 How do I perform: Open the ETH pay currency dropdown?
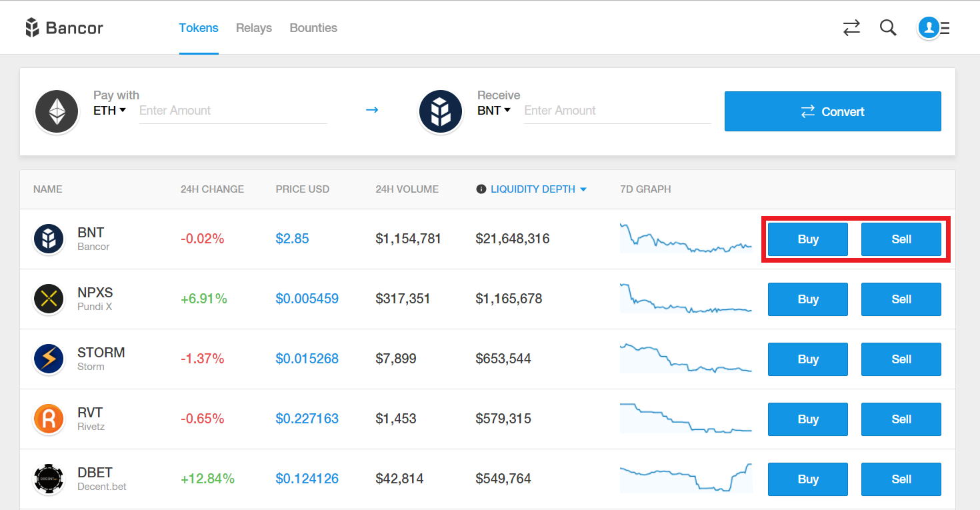(110, 111)
